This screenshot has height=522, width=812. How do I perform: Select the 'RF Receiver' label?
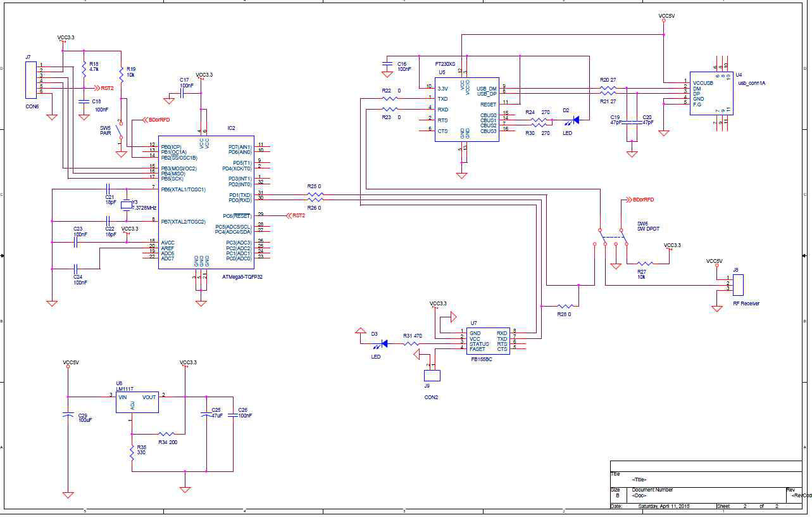(x=746, y=303)
